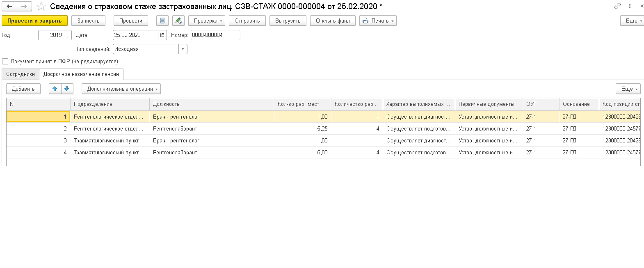Enable 'Документ принят в ПФР' checkbox
The width and height of the screenshot is (644, 268).
[x=5, y=61]
